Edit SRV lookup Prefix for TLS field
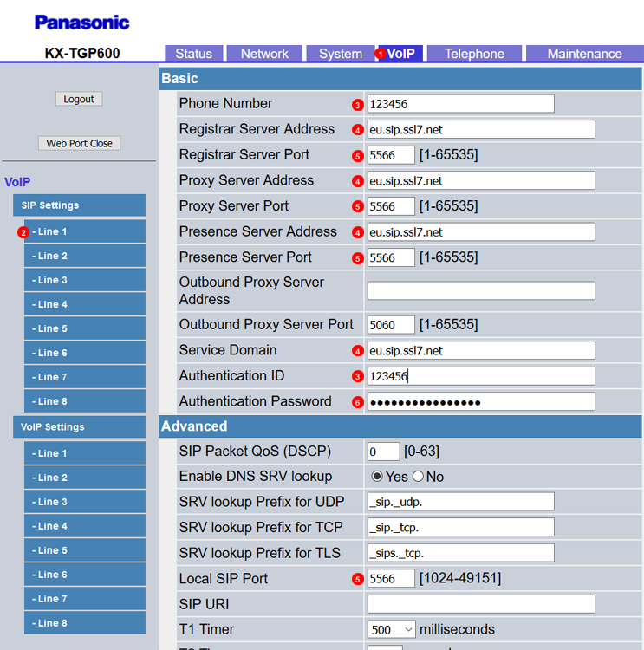This screenshot has width=644, height=650. [x=461, y=553]
